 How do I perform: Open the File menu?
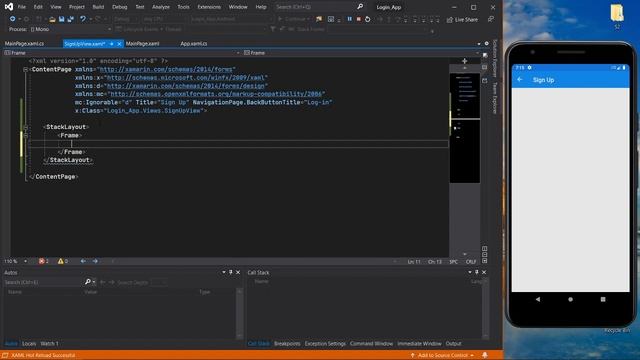click(x=22, y=7)
